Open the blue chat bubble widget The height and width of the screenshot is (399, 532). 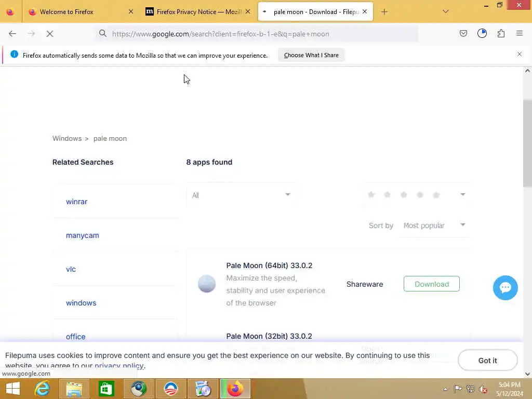(x=505, y=288)
